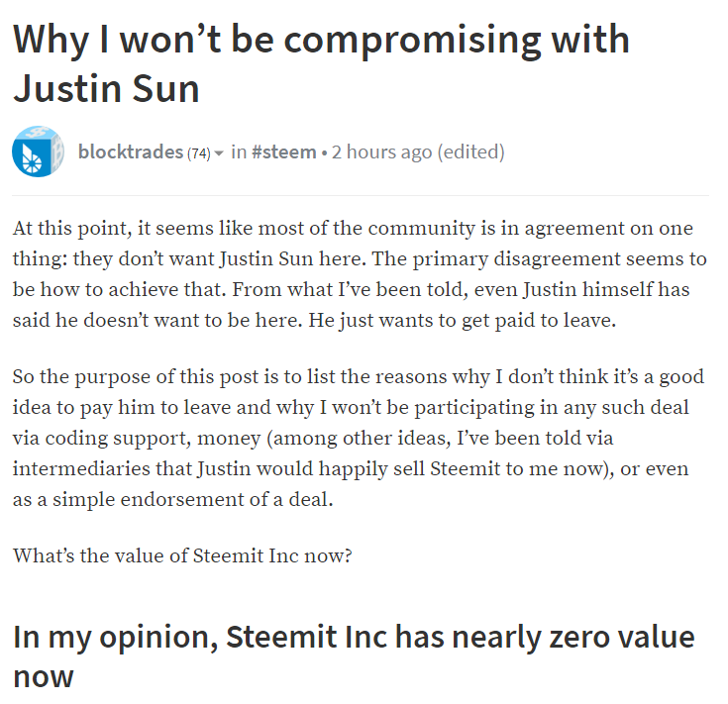The height and width of the screenshot is (704, 728).
Task: Click the line 'What's the value of Steemit Inc now?'
Action: pos(182,555)
